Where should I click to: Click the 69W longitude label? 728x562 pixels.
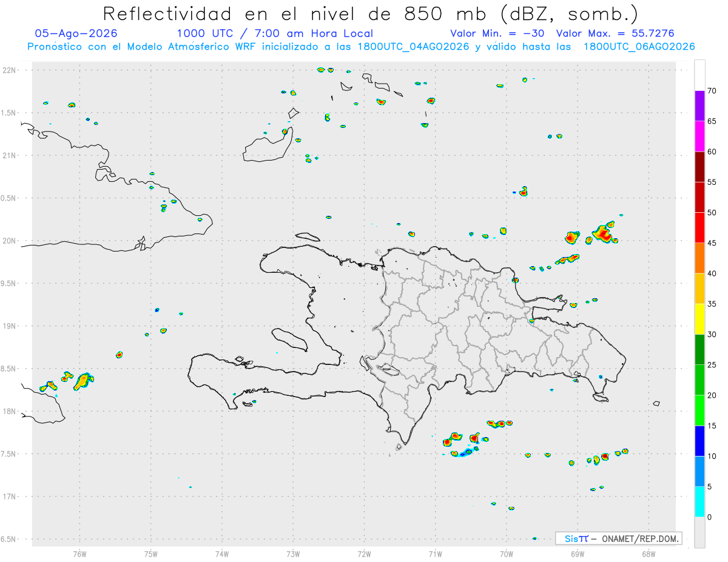coord(578,553)
